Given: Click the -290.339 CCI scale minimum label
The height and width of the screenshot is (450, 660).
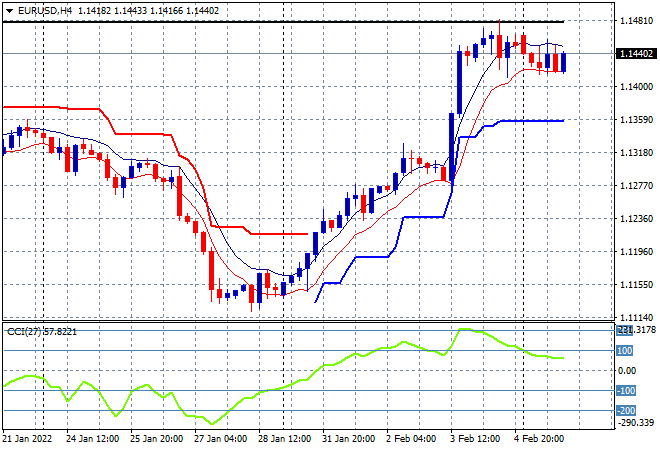Looking at the screenshot, I should pyautogui.click(x=636, y=422).
